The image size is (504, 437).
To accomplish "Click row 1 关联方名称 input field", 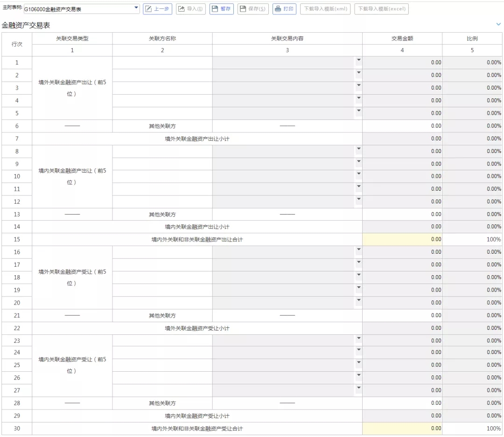I will [162, 62].
